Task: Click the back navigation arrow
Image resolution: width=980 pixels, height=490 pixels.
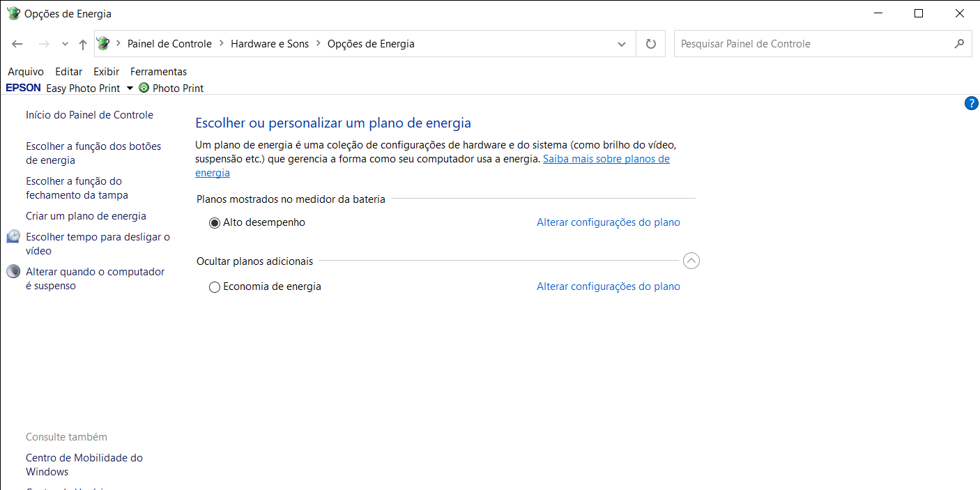Action: (17, 44)
